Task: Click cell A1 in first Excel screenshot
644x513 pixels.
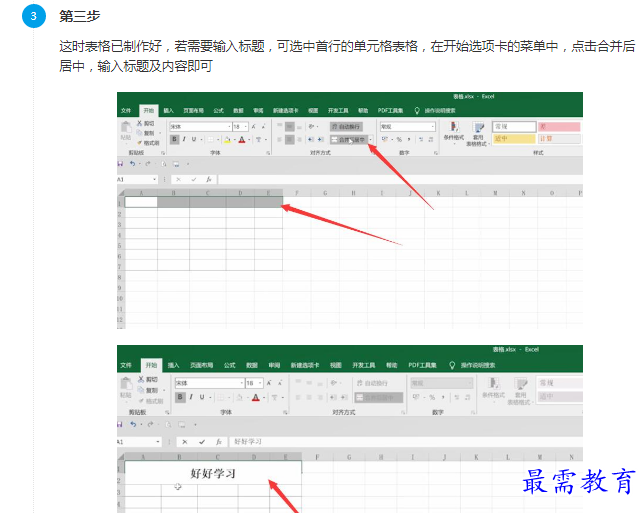Action: 141,202
